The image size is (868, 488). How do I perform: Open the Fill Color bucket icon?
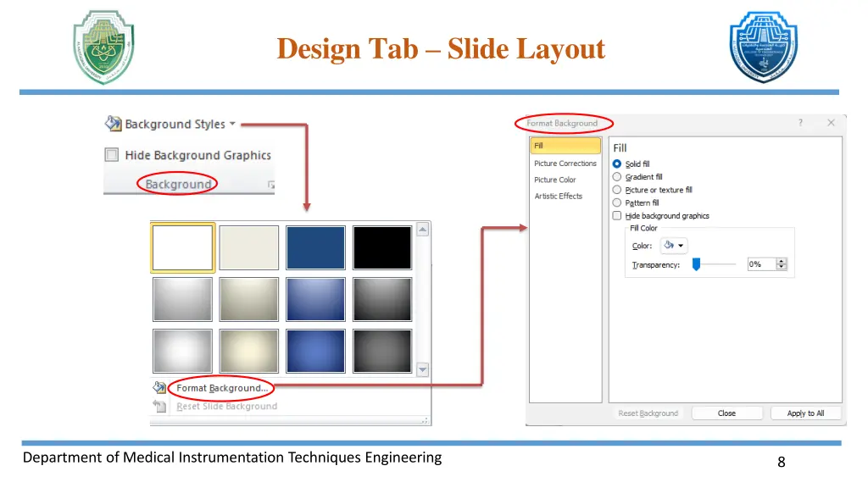pos(668,246)
